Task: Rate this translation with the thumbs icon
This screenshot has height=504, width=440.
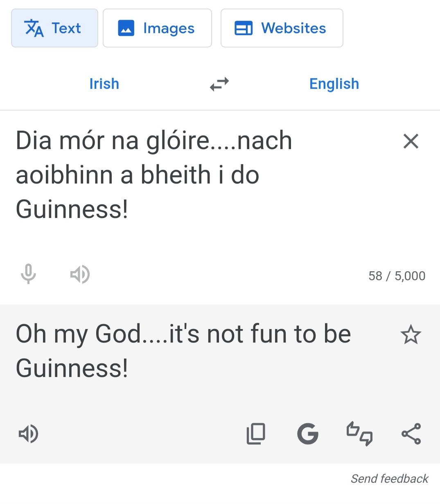Action: click(x=359, y=434)
